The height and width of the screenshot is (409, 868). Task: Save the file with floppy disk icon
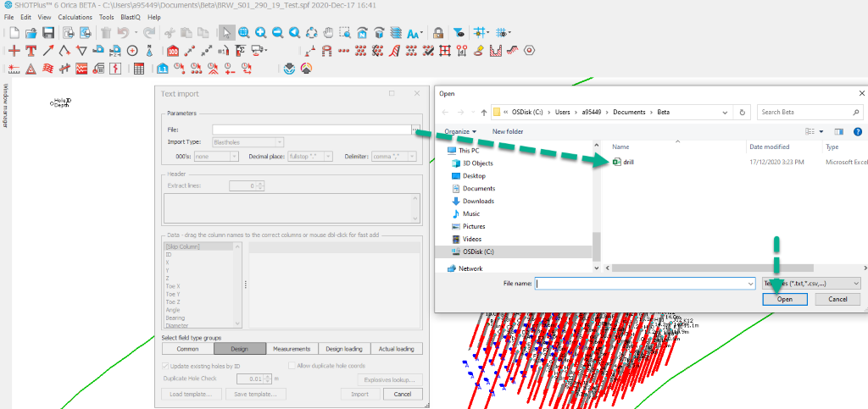click(x=48, y=33)
